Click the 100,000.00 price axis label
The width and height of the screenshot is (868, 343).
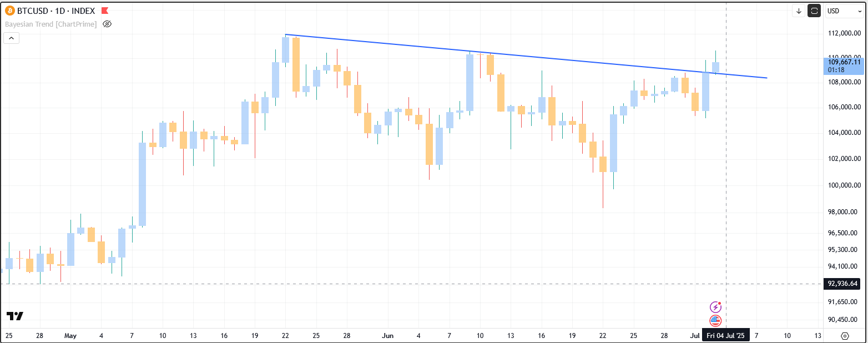(x=844, y=185)
